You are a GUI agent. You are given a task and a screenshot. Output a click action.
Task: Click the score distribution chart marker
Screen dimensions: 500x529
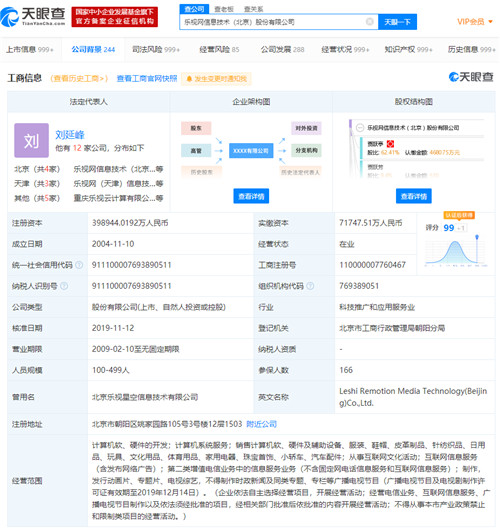pyautogui.click(x=477, y=237)
